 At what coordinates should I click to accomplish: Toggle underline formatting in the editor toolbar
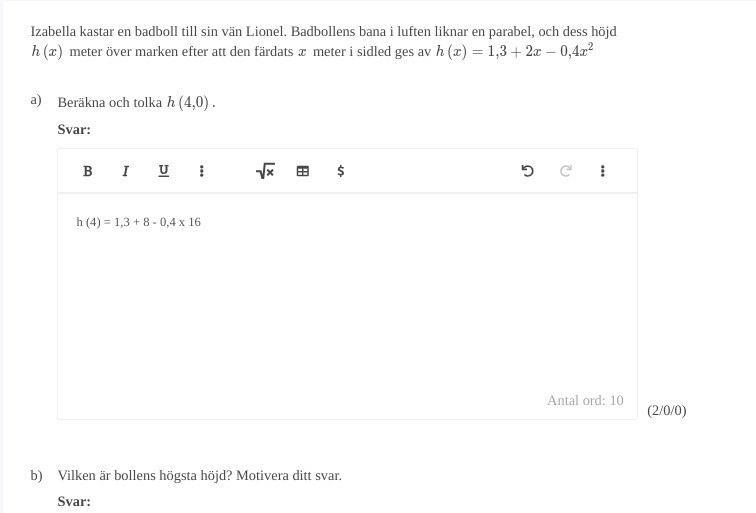(163, 171)
